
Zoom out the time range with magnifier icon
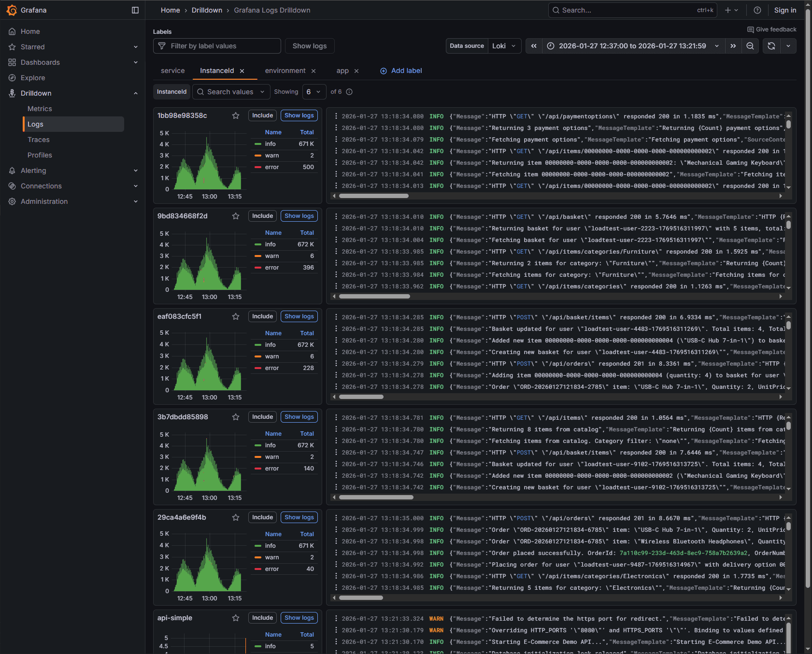click(x=750, y=46)
